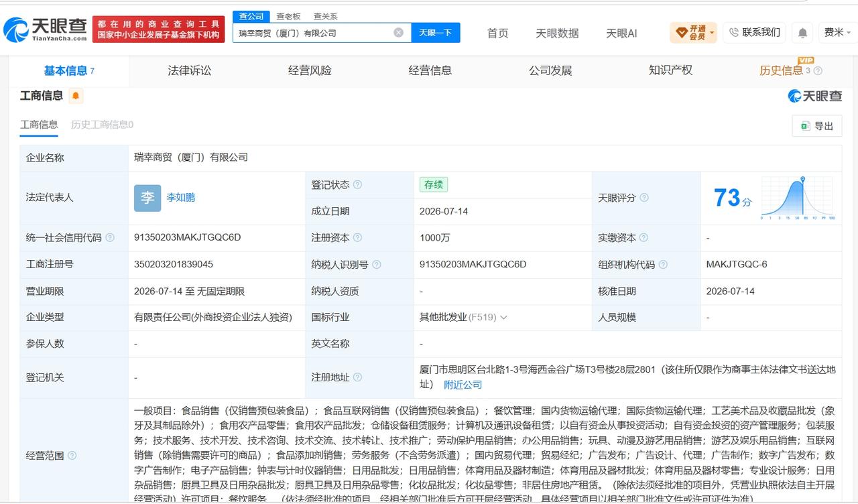Select the 查老板 search mode tab

click(x=288, y=16)
